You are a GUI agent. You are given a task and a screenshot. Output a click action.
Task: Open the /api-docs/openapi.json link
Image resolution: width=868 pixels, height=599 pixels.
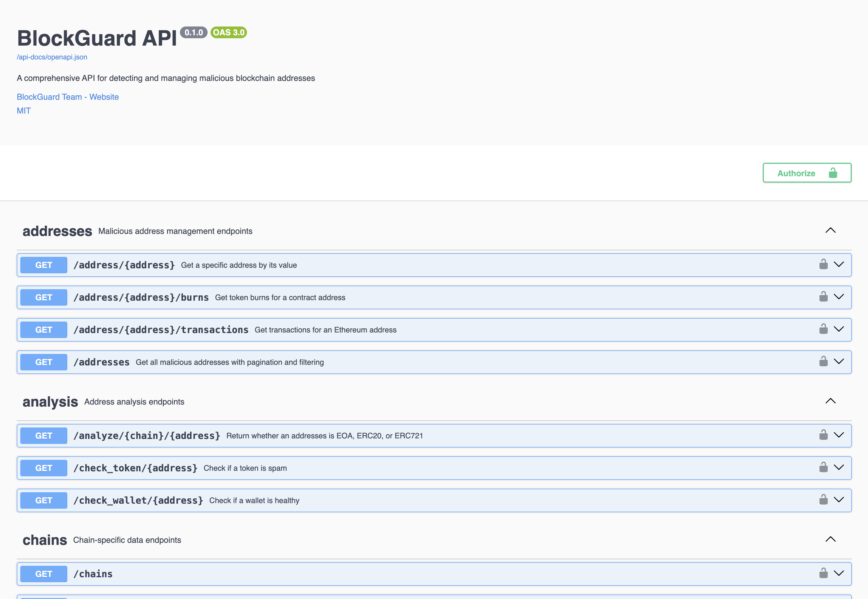(x=52, y=57)
